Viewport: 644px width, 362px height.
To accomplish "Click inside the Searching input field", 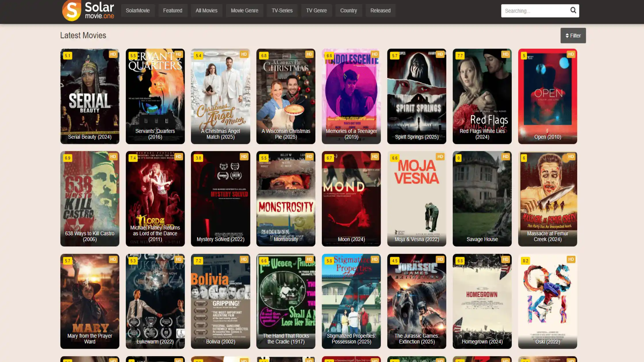I will 535,11.
